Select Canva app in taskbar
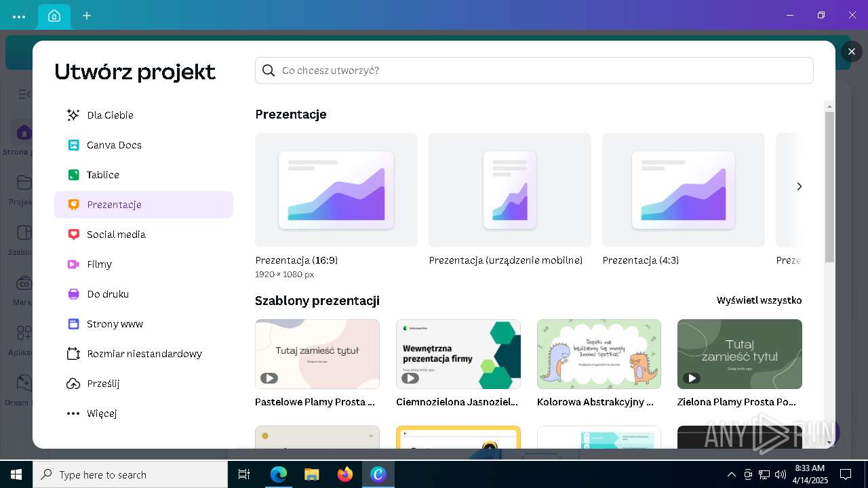Viewport: 868px width, 488px height. (378, 474)
